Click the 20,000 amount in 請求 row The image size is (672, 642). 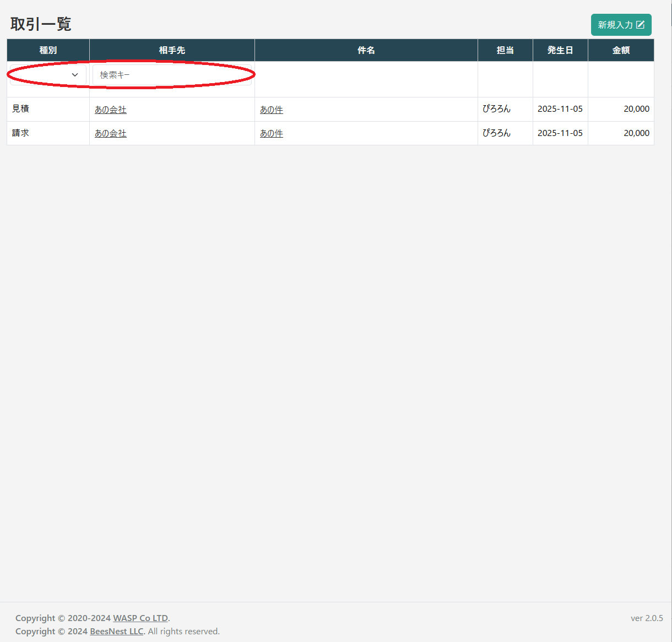[636, 133]
